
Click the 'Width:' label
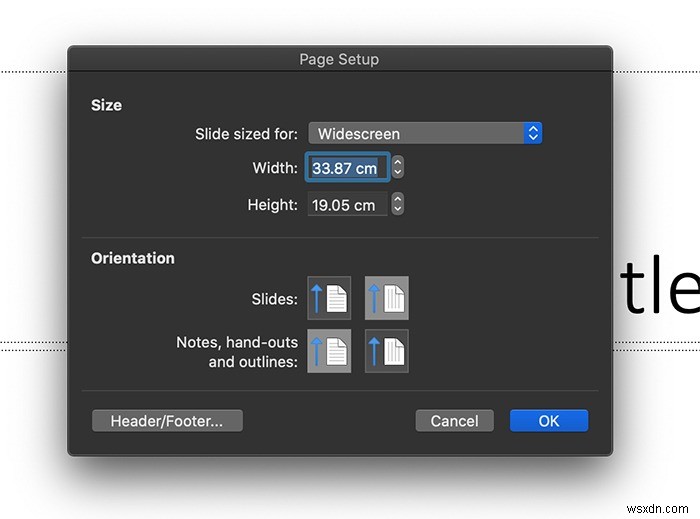(x=275, y=168)
